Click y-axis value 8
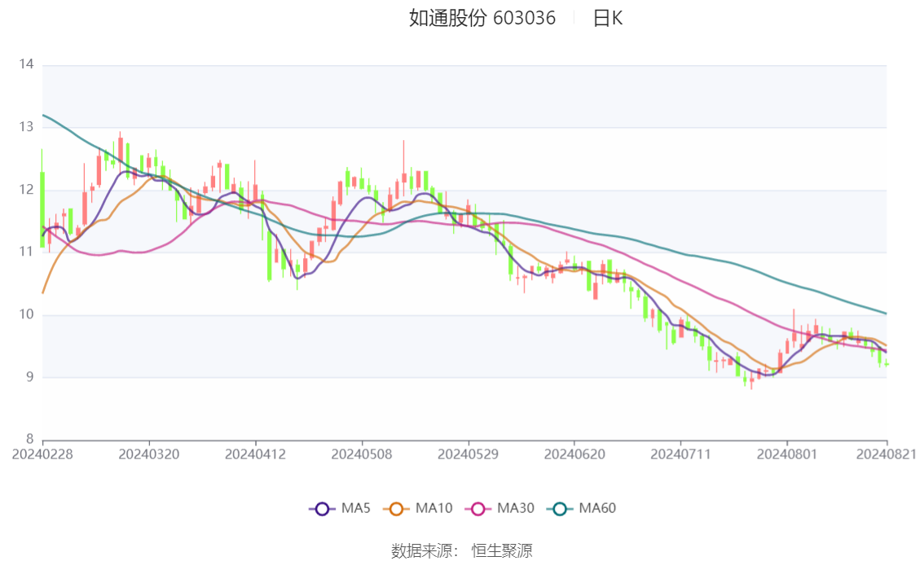924x561 pixels. [30, 439]
